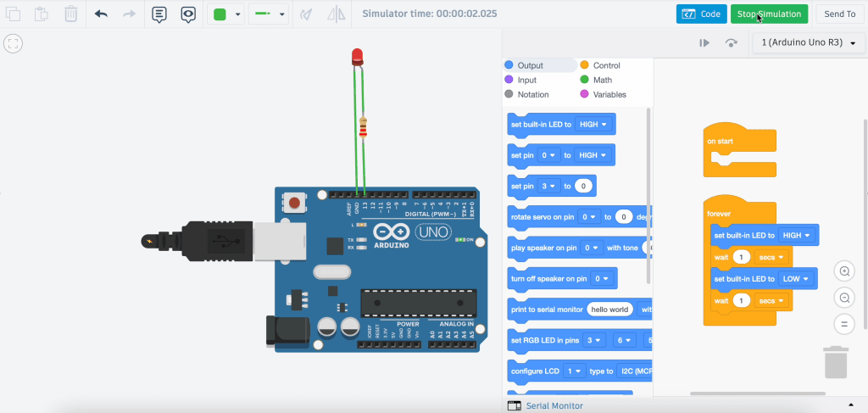Open the notes tool in the toolbar
The image size is (868, 413).
tap(159, 14)
